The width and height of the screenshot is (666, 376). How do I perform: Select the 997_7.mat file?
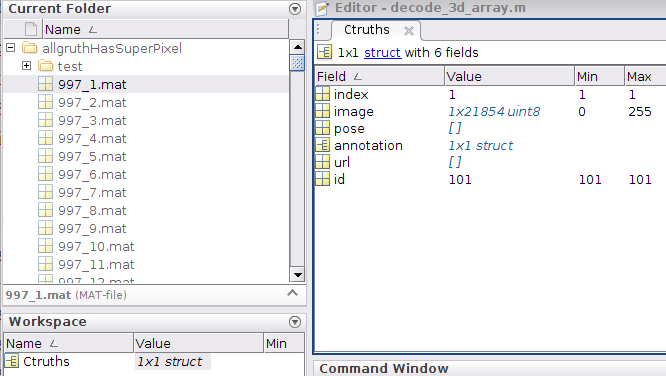pyautogui.click(x=92, y=192)
